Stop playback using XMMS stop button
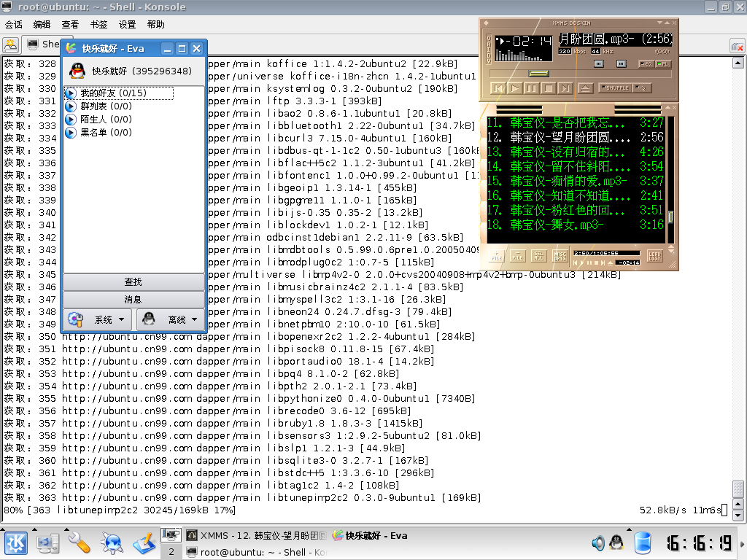Screen dimensions: 747x560 pyautogui.click(x=549, y=88)
